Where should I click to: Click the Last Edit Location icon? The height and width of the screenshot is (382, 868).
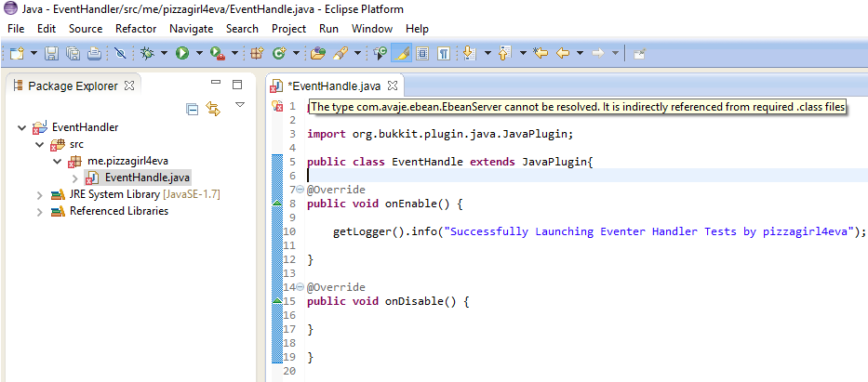pyautogui.click(x=541, y=54)
